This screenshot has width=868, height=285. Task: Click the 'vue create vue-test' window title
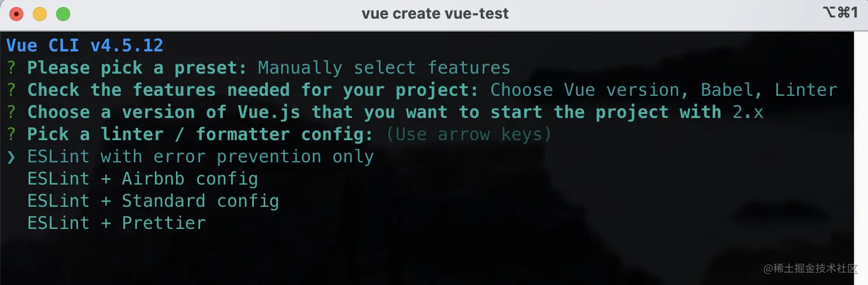click(435, 13)
